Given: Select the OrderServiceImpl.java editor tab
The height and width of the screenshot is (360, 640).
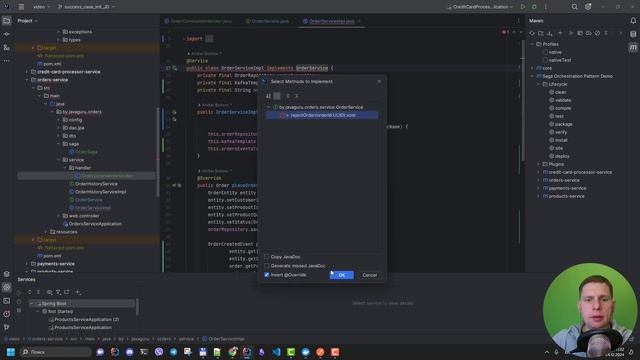Looking at the screenshot, I should click(x=331, y=21).
